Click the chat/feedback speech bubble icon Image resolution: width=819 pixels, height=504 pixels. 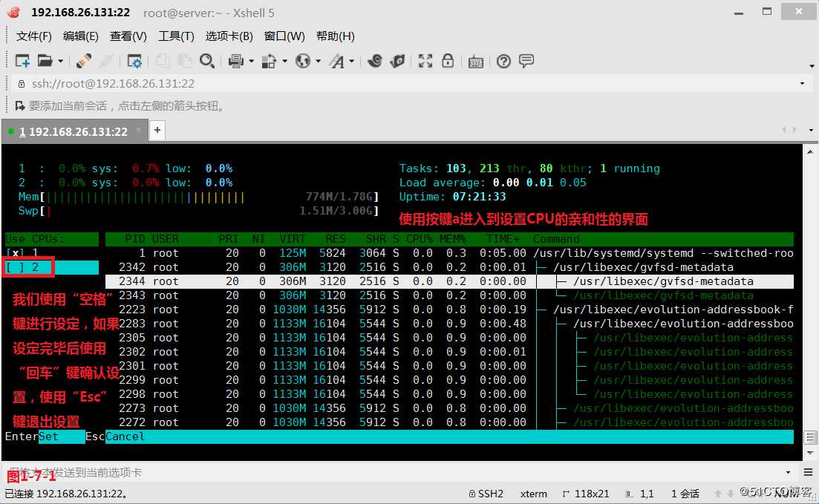pyautogui.click(x=526, y=61)
